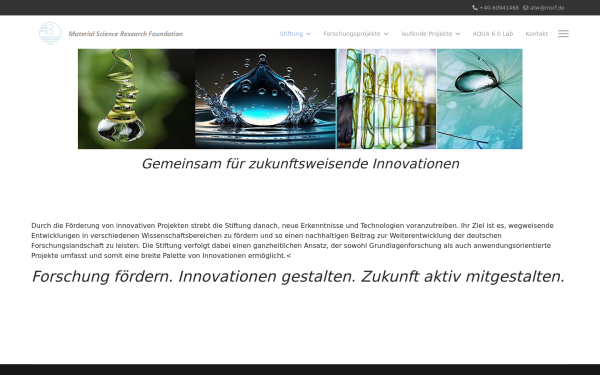Expand the Forschungsprojekte dropdown chevron
Viewport: 600px width, 375px height.
pos(386,34)
